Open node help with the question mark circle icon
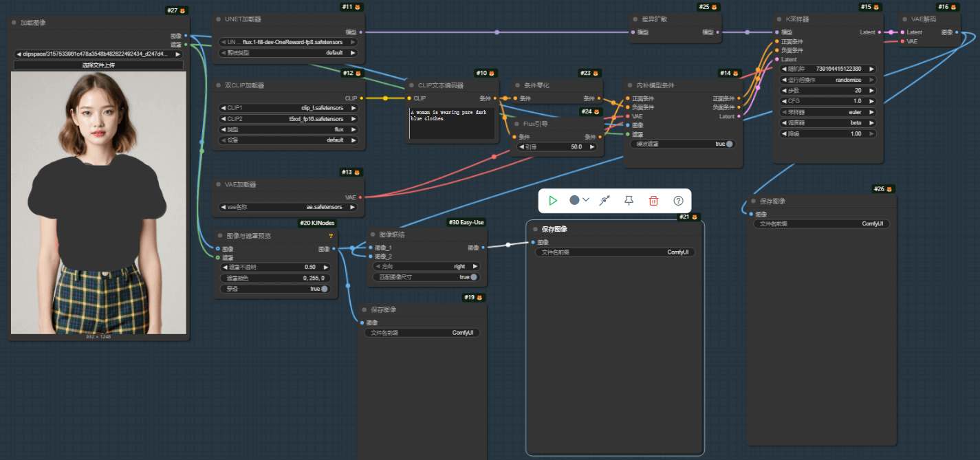 (678, 201)
